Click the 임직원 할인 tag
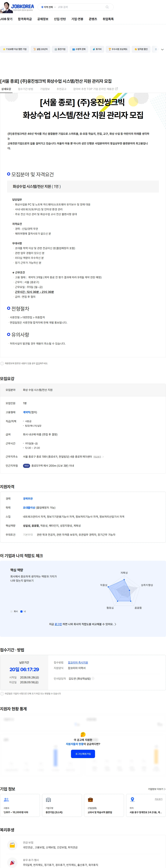 coord(141,49)
